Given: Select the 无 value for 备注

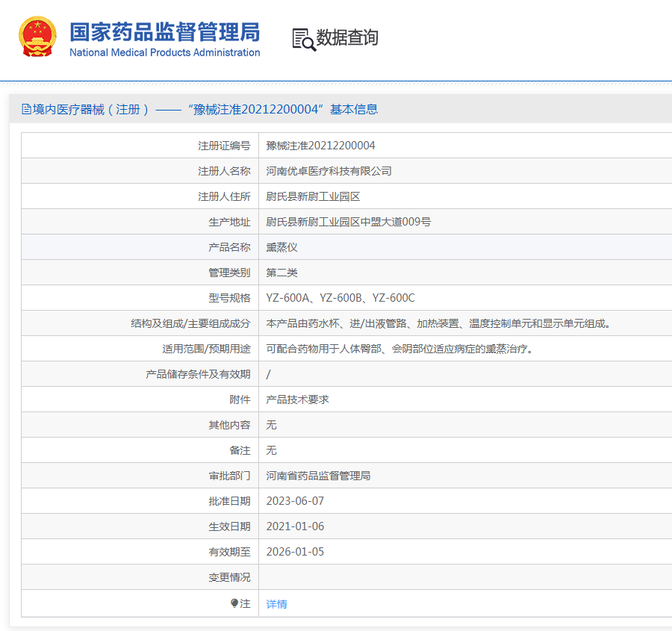Looking at the screenshot, I should point(271,450).
